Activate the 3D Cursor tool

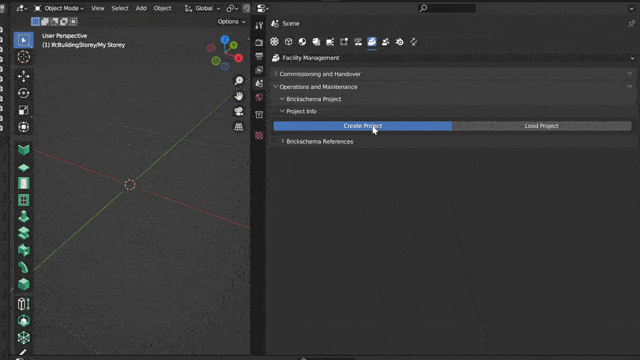click(x=24, y=57)
